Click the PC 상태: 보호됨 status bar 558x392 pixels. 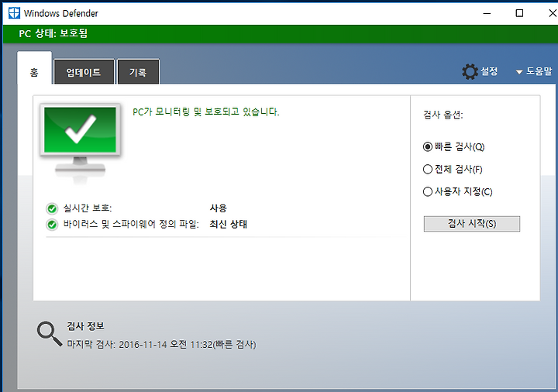(281, 34)
